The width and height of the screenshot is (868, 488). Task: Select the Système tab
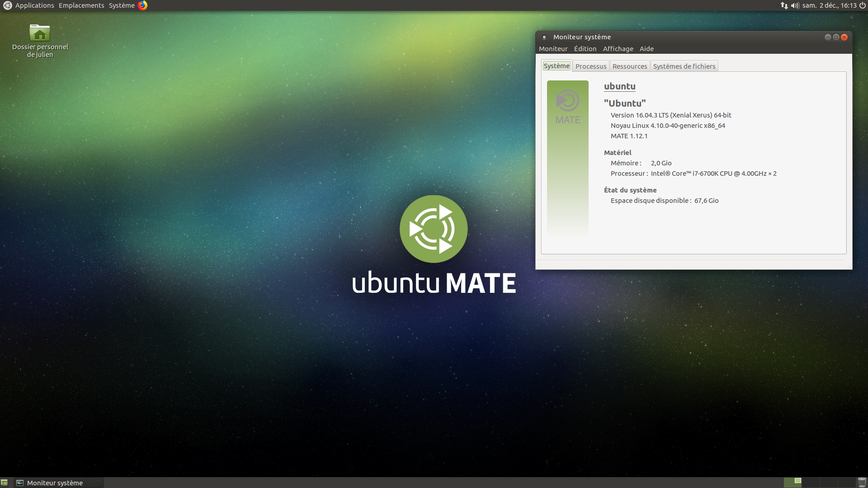tap(557, 66)
